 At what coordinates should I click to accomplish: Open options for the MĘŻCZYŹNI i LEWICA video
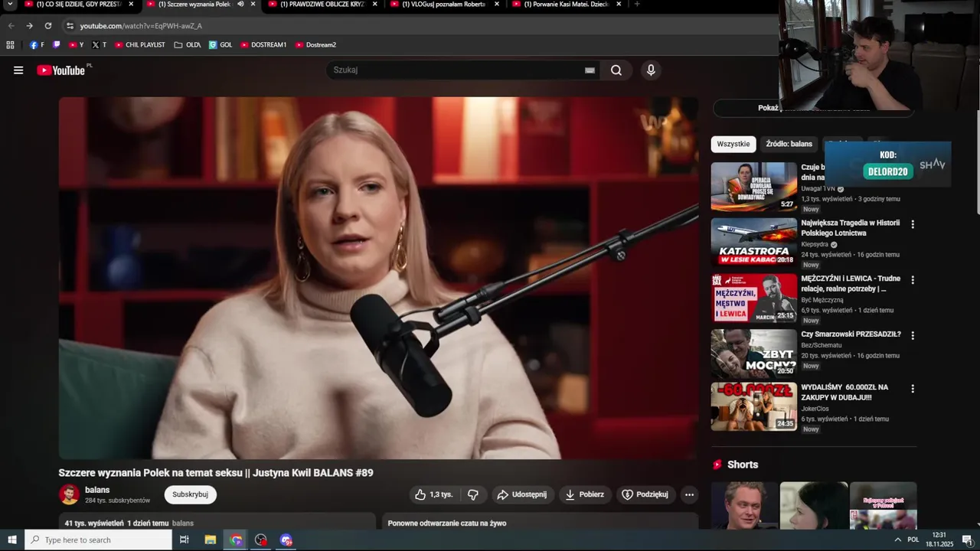[x=913, y=280]
